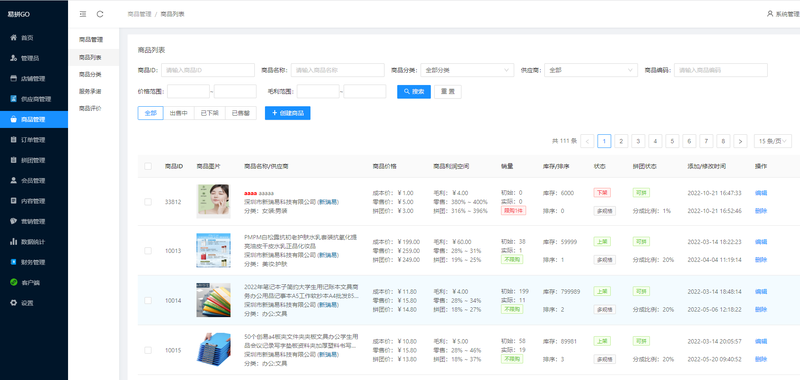Select the 已售罄 filter tab
The image size is (800, 380).
click(241, 113)
